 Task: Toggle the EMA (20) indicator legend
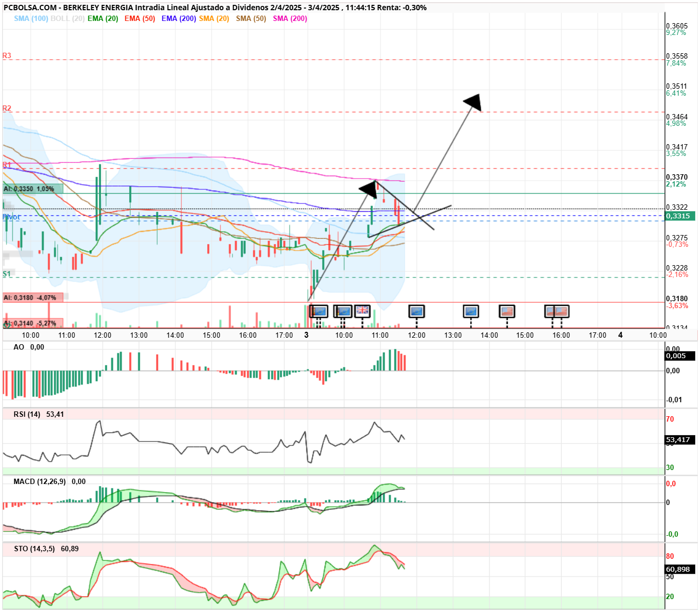point(103,18)
